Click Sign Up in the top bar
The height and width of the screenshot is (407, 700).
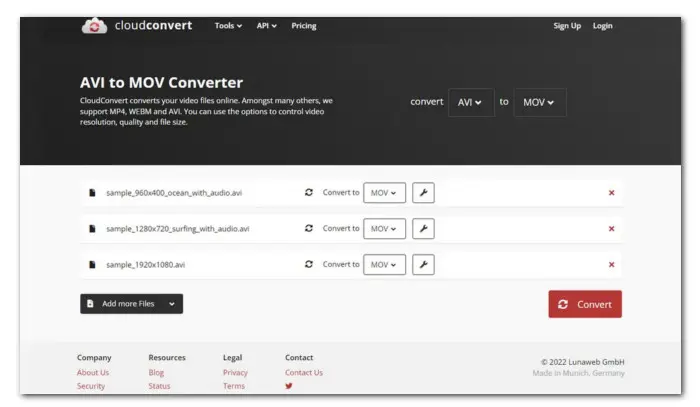[x=567, y=26]
